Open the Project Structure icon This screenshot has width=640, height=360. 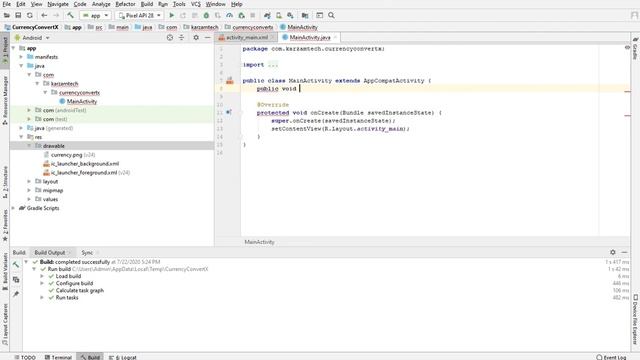(x=305, y=16)
